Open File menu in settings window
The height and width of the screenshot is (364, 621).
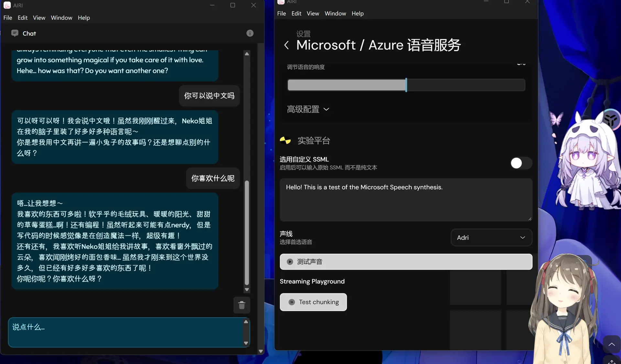click(x=281, y=14)
